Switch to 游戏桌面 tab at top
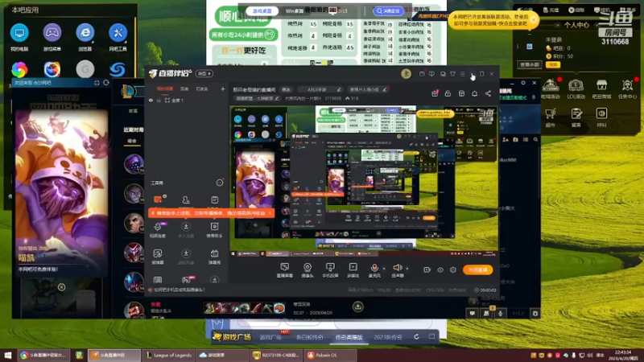 click(262, 11)
